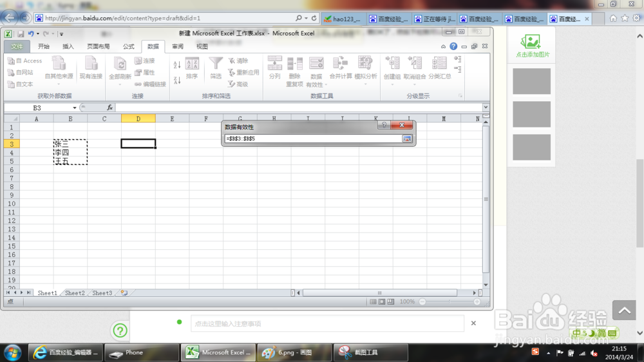Select column D header
644x362 pixels.
pos(138,119)
